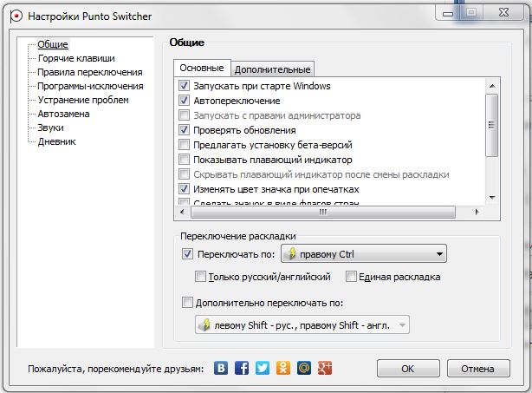Viewport: 532px width, 393px height.
Task: Click options list scroll down arrow
Action: [492, 197]
